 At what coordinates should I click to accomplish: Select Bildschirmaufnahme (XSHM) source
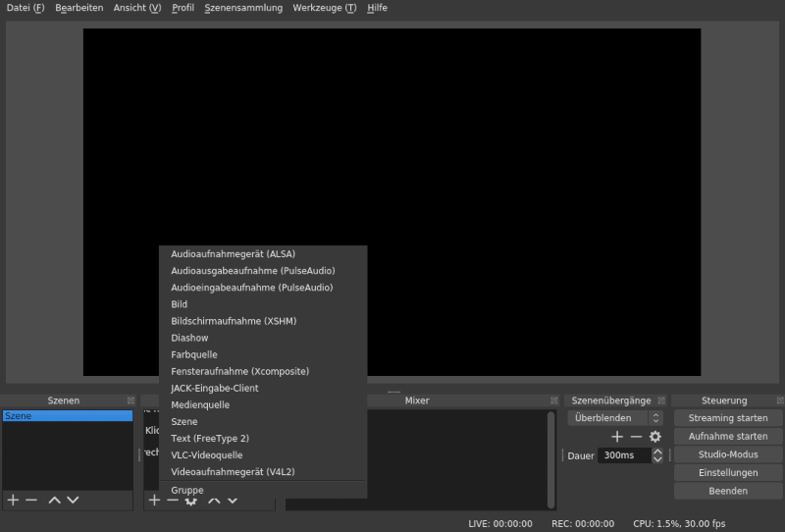[263, 321]
